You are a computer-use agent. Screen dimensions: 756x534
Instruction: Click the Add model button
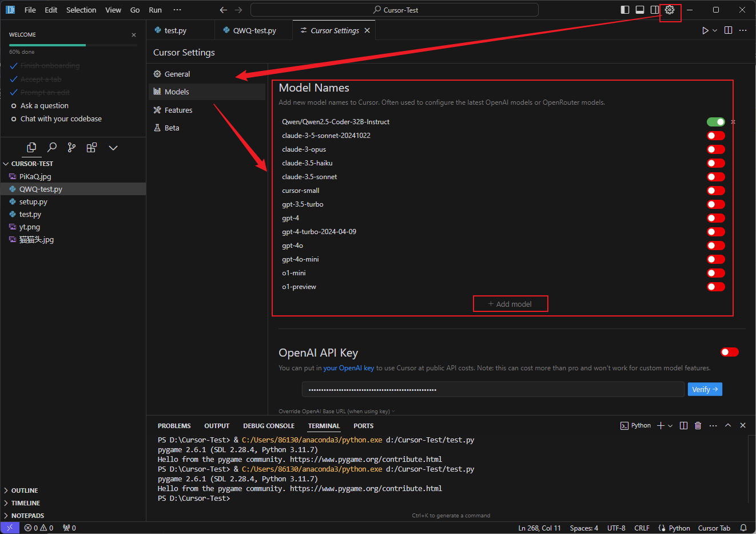point(510,304)
